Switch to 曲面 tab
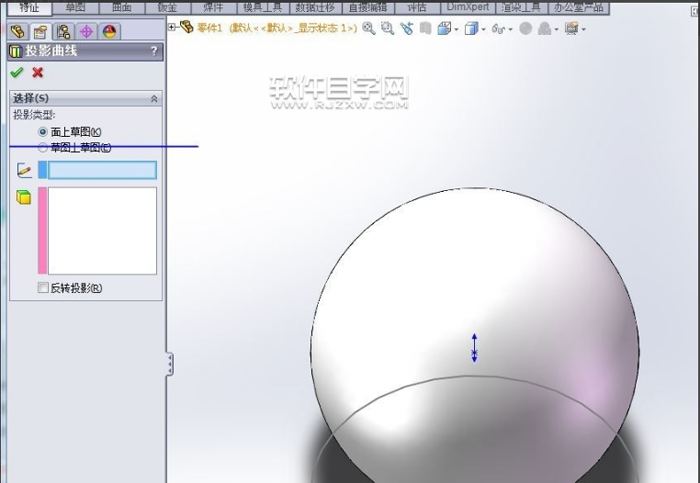The image size is (700, 483). tap(121, 8)
